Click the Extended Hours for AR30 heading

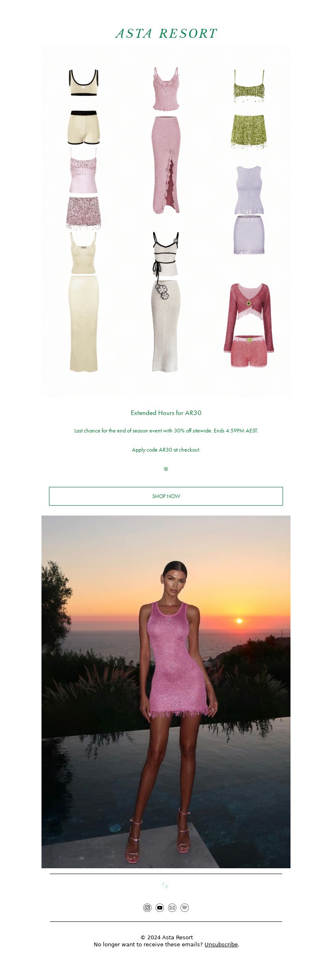(166, 413)
